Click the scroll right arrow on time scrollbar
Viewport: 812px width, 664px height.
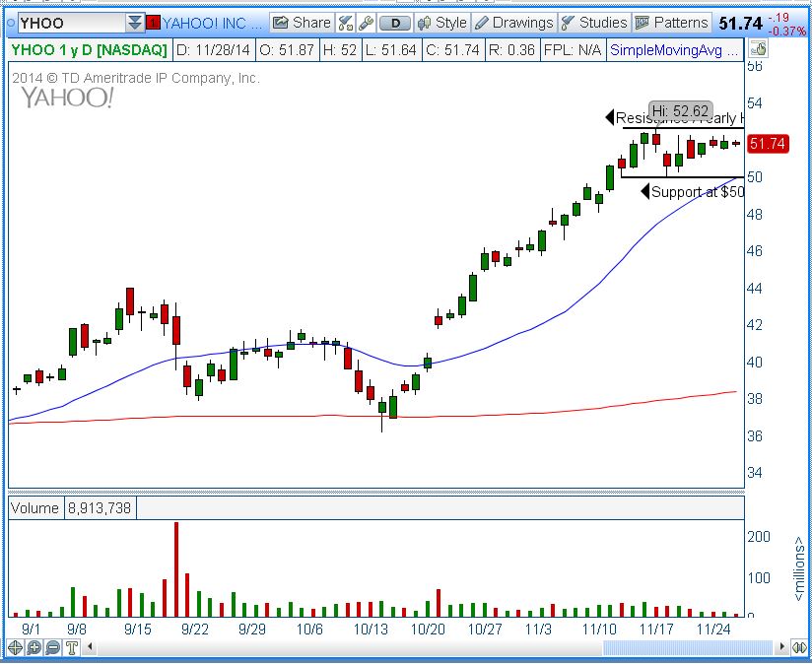tap(781, 647)
